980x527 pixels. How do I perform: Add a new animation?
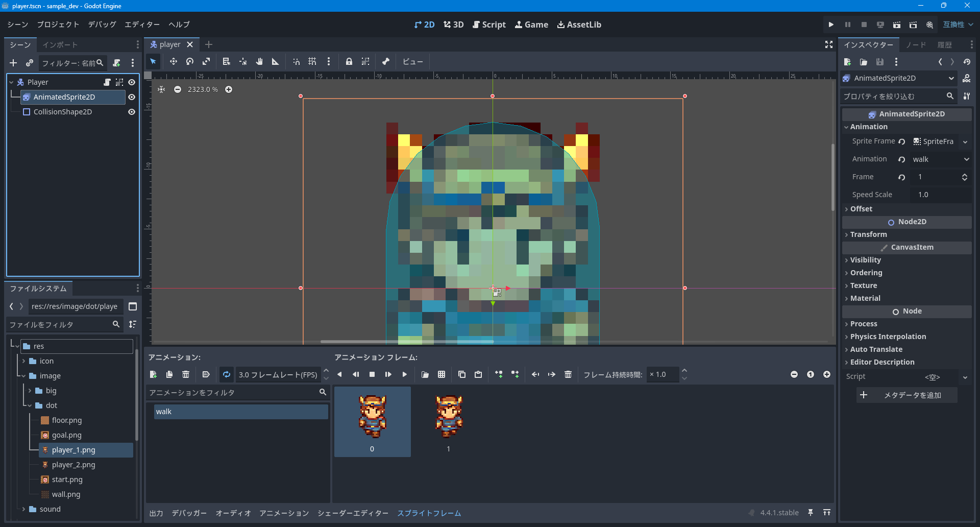coord(153,374)
